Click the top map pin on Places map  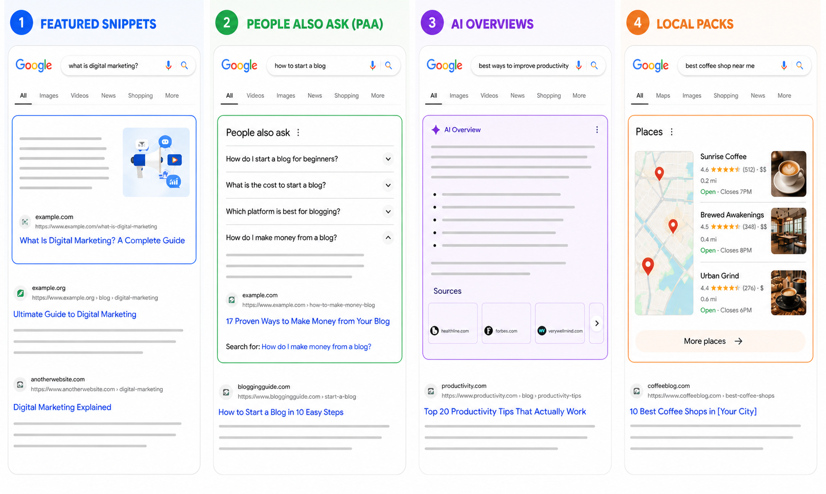659,173
